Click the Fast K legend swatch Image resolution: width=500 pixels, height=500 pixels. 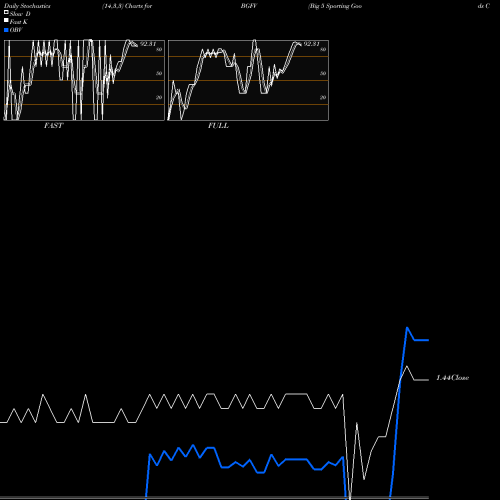tap(6, 21)
